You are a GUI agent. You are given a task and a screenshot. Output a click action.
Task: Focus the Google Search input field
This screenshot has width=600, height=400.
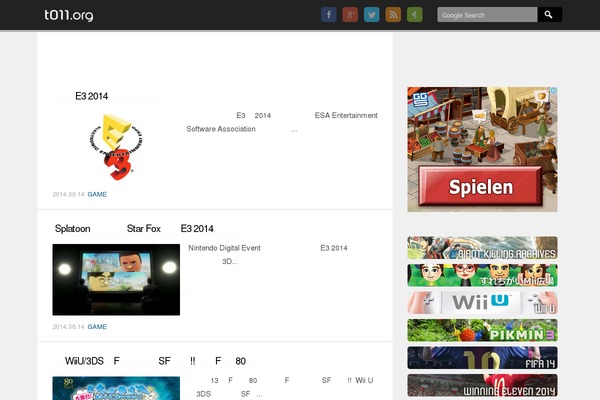(x=487, y=15)
